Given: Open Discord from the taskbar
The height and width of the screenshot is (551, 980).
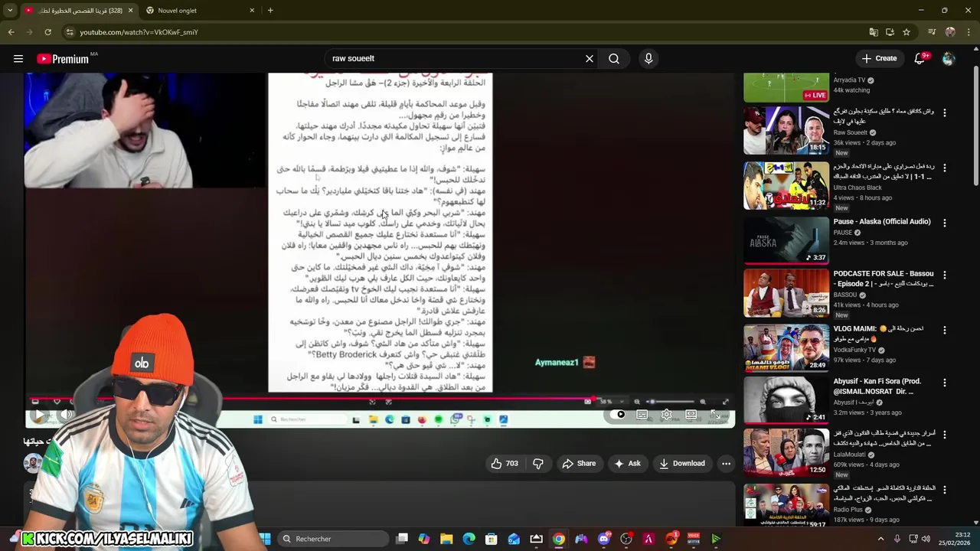Looking at the screenshot, I should (604, 539).
